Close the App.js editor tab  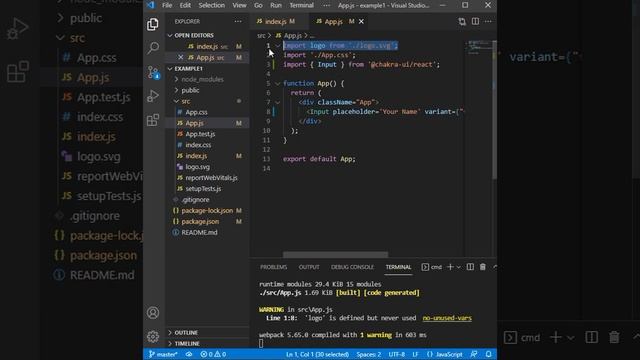pyautogui.click(x=361, y=21)
